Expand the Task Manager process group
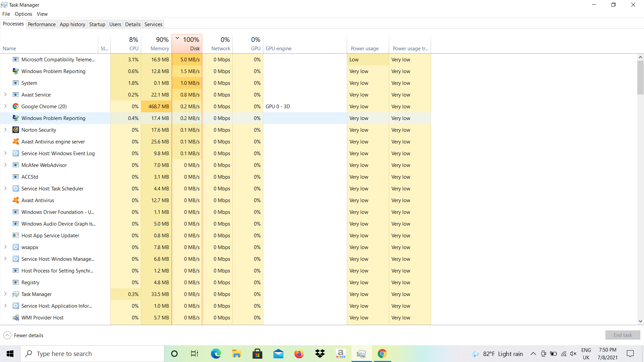 [5, 294]
